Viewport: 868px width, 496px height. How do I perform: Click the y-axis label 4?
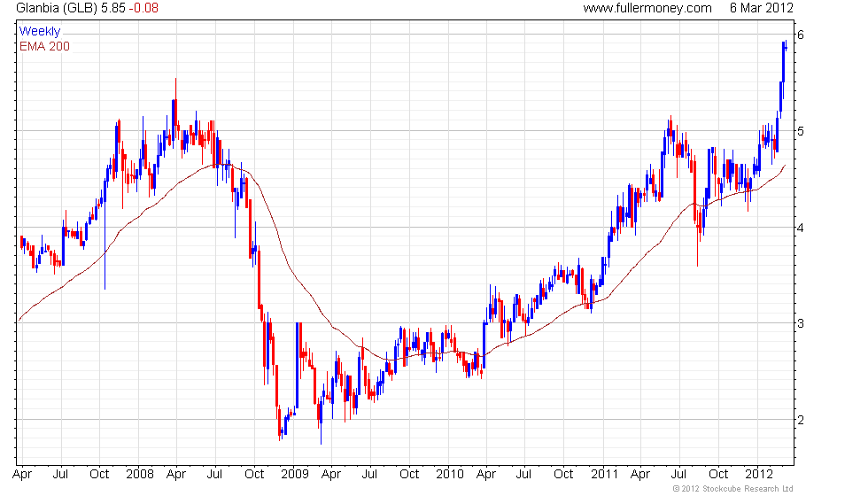point(801,228)
